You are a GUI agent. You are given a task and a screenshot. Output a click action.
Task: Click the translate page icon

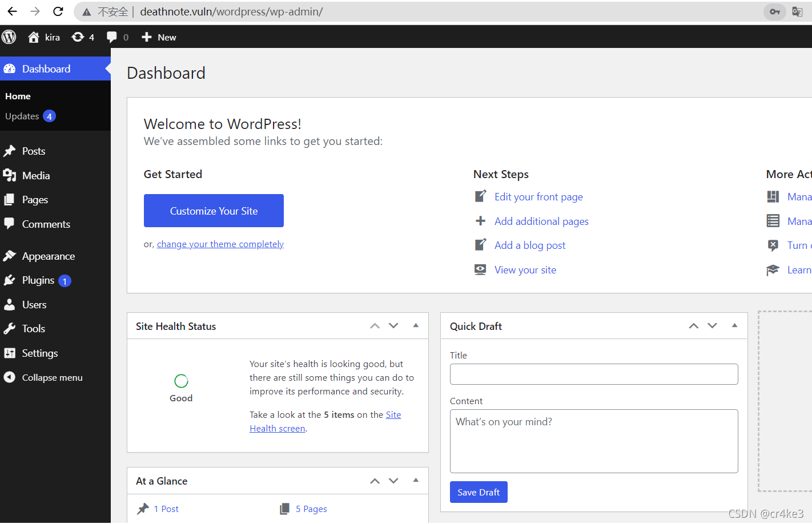click(x=797, y=11)
